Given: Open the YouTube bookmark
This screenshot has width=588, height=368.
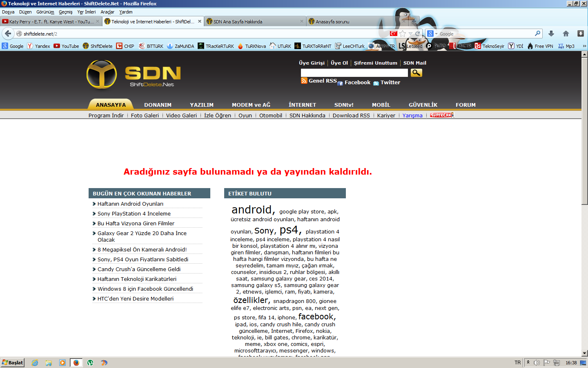Looking at the screenshot, I should click(66, 46).
